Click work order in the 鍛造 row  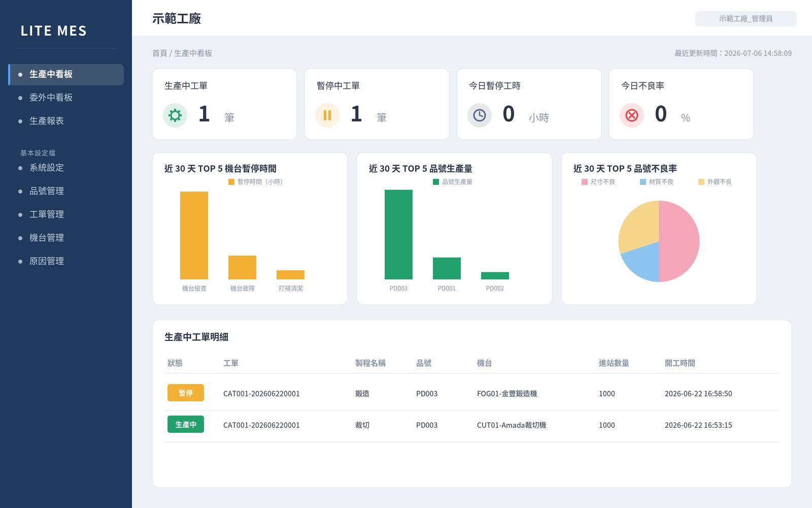click(261, 394)
